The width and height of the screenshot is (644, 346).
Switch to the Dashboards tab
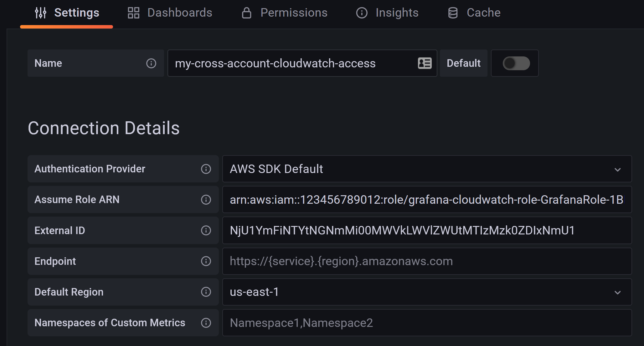[170, 13]
